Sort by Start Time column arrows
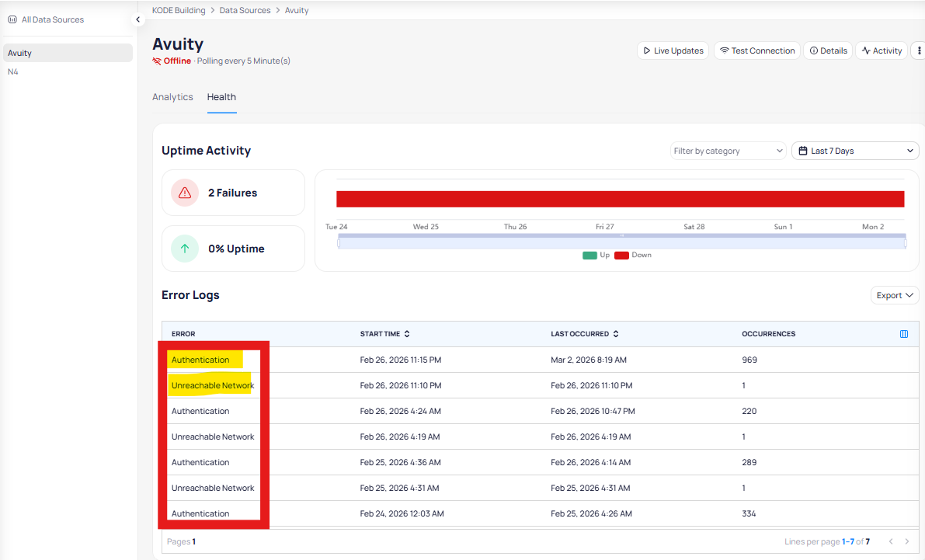Viewport: 925px width, 560px height. click(x=407, y=334)
